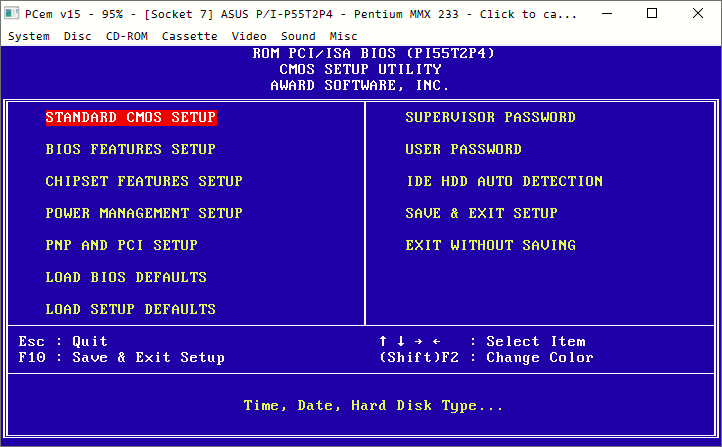
Task: Maximize the PCem window
Action: click(652, 13)
